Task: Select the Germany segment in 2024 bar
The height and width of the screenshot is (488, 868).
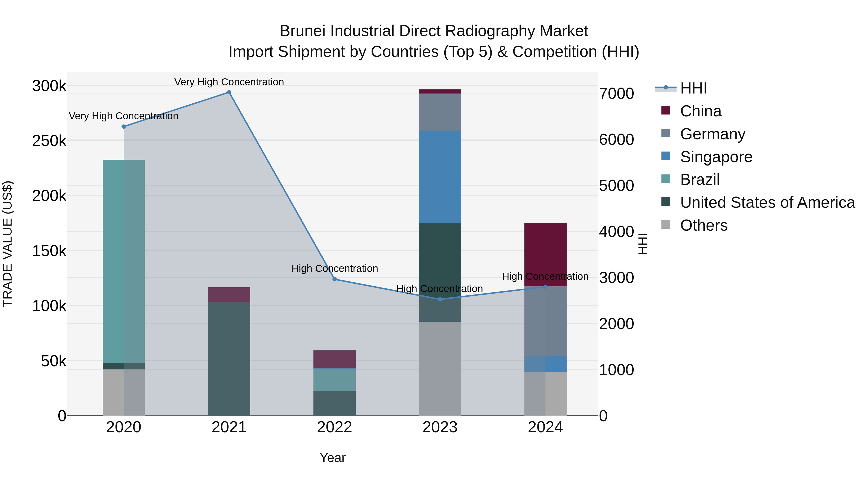Action: click(546, 321)
